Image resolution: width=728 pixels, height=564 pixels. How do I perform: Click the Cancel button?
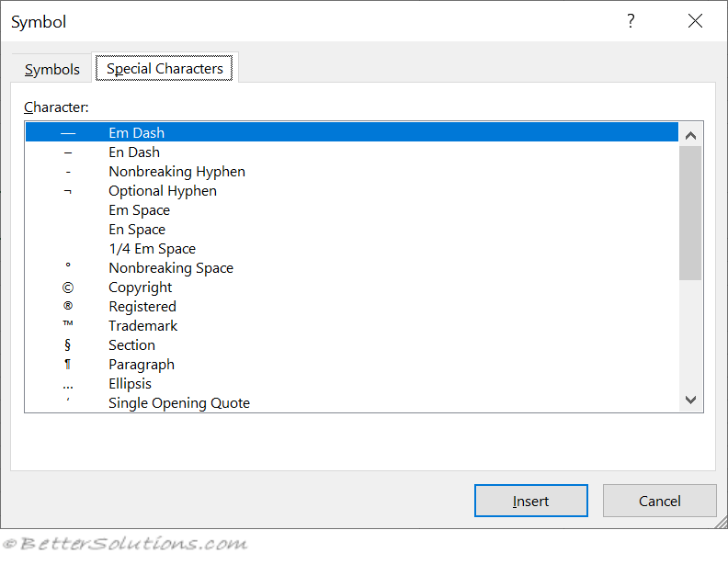tap(659, 501)
